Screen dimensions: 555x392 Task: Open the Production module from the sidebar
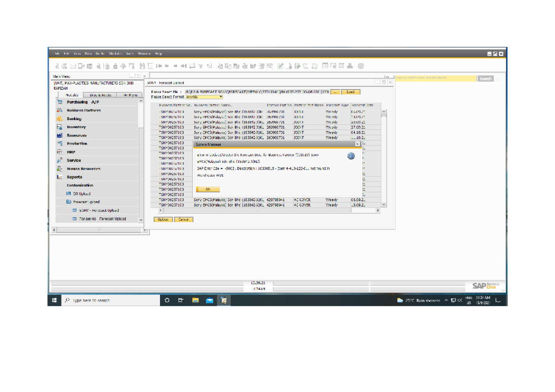click(x=59, y=143)
